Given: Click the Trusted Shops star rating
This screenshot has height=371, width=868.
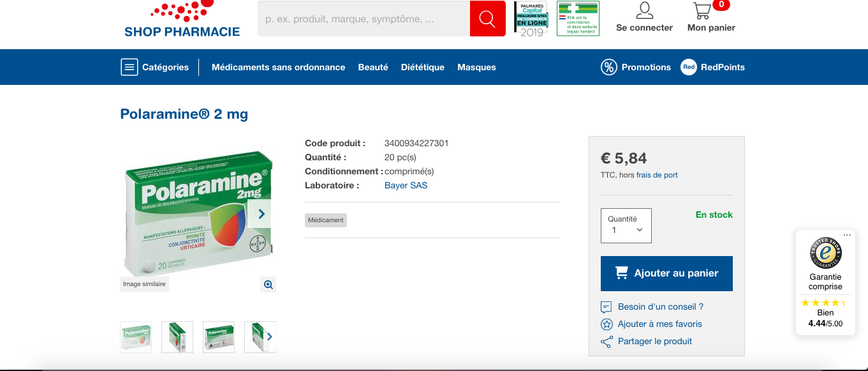Looking at the screenshot, I should click(x=823, y=303).
